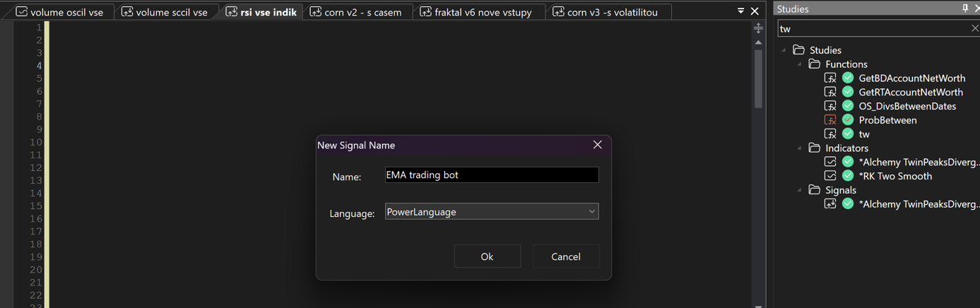Collapse the Signals folder node
This screenshot has height=308, width=980.
point(800,190)
